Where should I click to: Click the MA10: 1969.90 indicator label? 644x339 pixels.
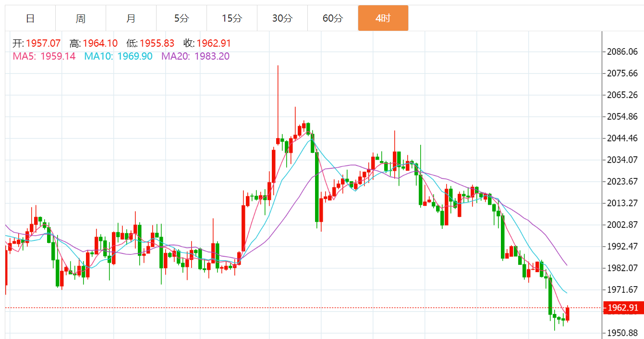point(118,56)
